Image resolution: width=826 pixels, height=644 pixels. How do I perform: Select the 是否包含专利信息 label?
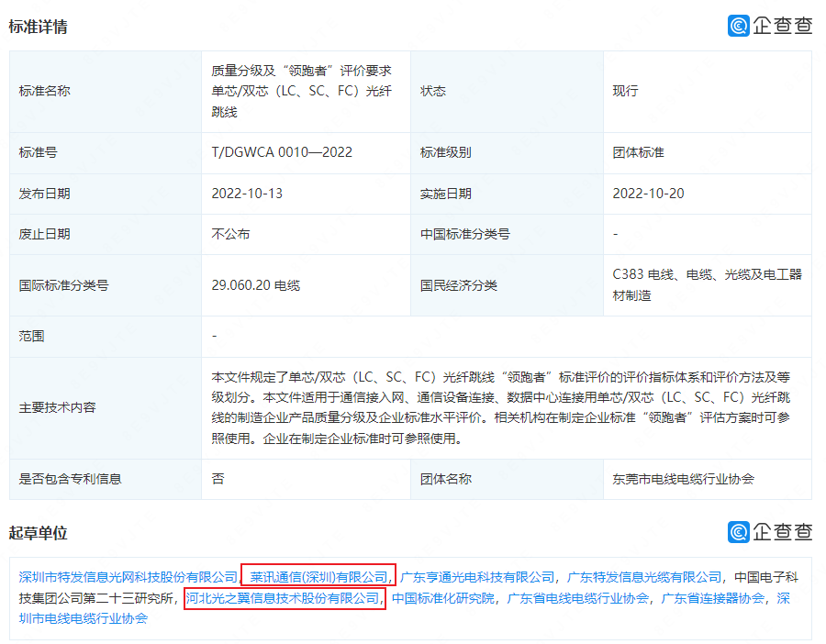point(70,479)
